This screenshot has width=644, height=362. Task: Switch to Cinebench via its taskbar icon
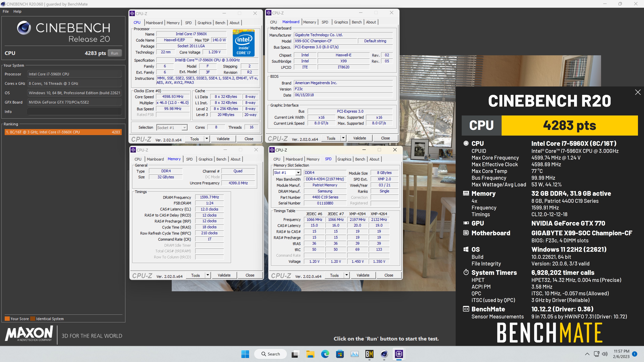[384, 354]
